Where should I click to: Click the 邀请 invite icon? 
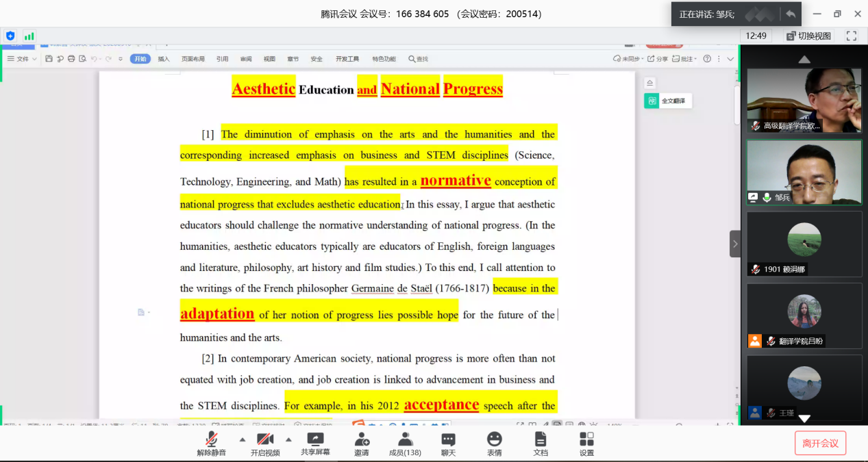tap(361, 443)
